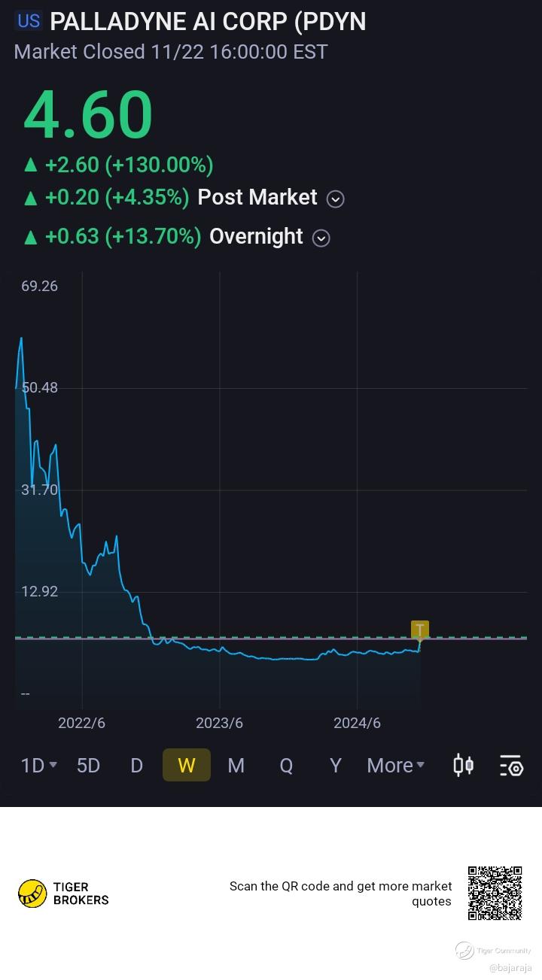The width and height of the screenshot is (542, 980).
Task: Switch to the M monthly timeframe tab
Action: (x=236, y=766)
